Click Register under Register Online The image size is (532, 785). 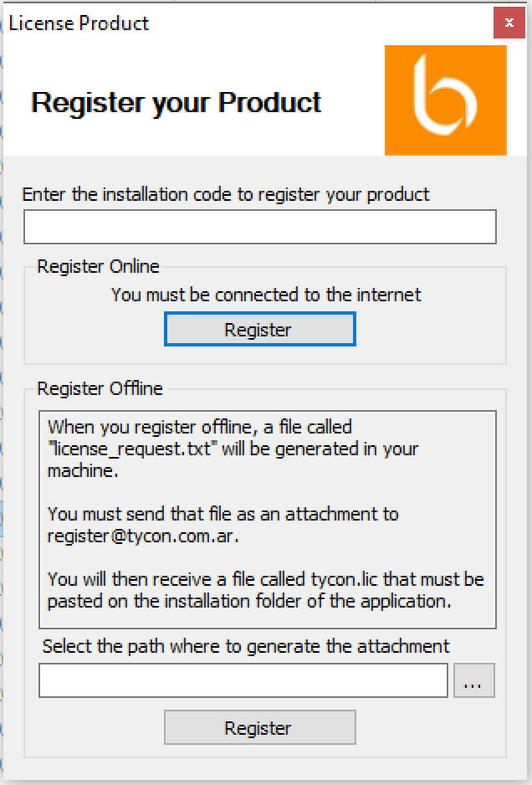260,330
